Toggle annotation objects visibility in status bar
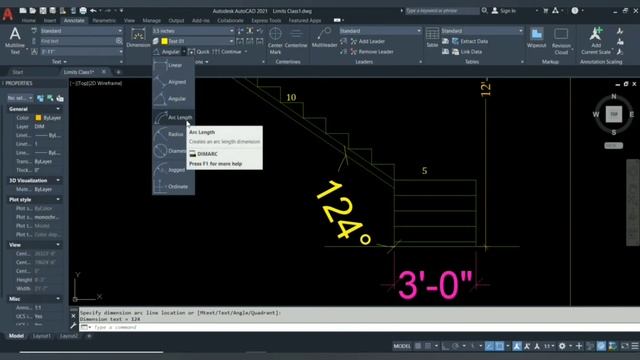 (x=517, y=346)
